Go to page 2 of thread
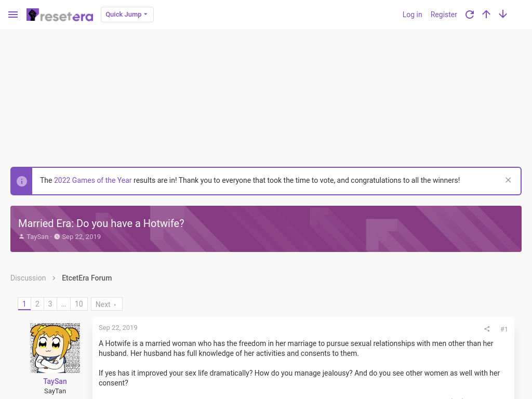The height and width of the screenshot is (399, 532). [x=37, y=304]
